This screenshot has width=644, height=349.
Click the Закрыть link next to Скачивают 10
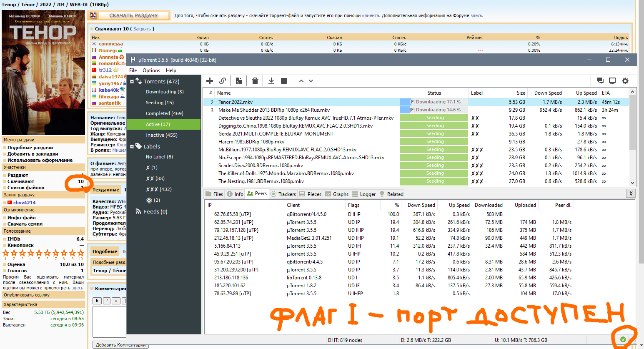point(142,29)
